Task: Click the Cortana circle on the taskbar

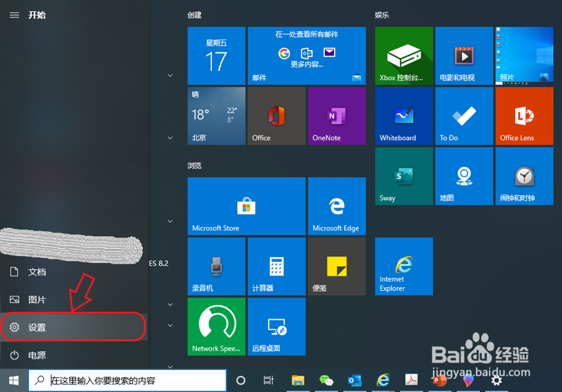Action: coord(241,380)
